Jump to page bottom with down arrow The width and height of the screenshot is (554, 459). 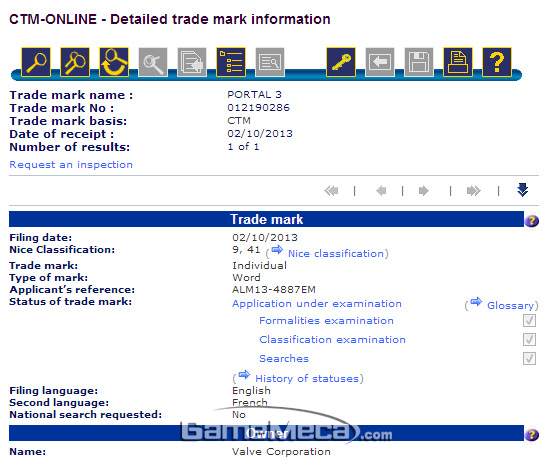pyautogui.click(x=523, y=190)
